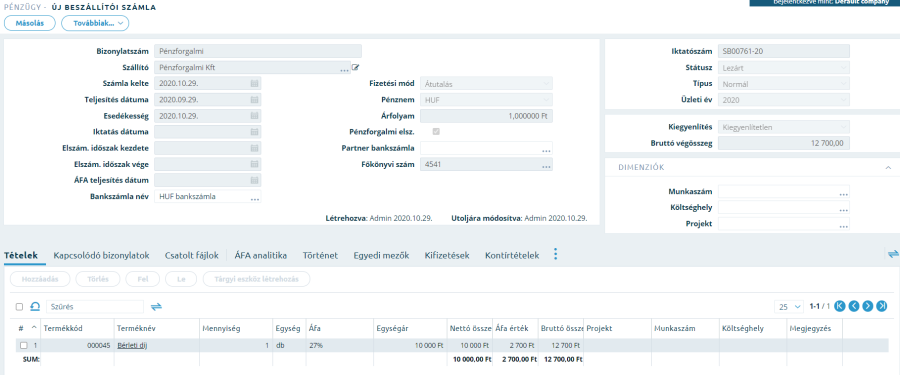Click the Bizonylatszám input field
Image resolution: width=900 pixels, height=375 pixels.
point(258,51)
